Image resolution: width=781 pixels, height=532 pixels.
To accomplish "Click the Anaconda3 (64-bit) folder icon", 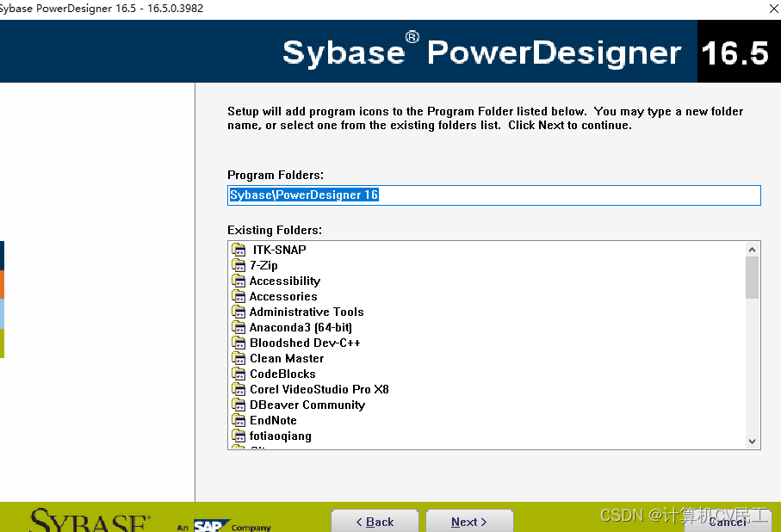I will (x=239, y=327).
